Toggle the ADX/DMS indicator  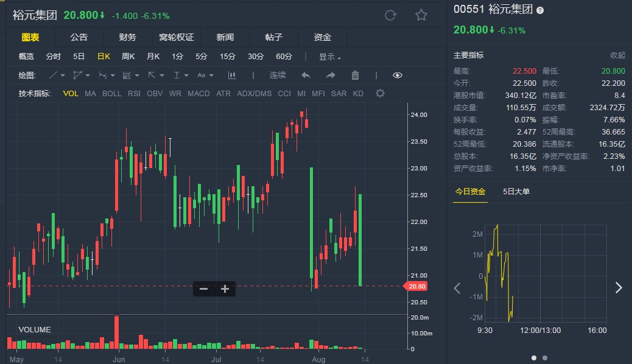pyautogui.click(x=255, y=94)
